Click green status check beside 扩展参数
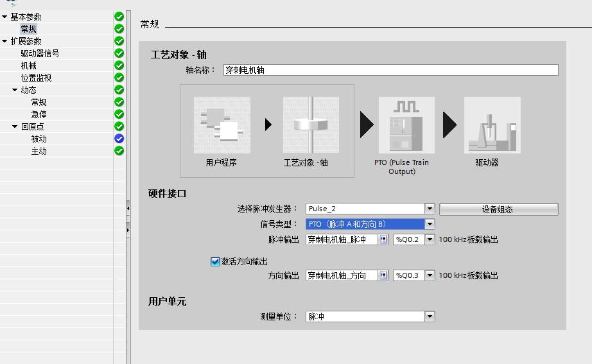Image resolution: width=592 pixels, height=364 pixels. (x=119, y=41)
